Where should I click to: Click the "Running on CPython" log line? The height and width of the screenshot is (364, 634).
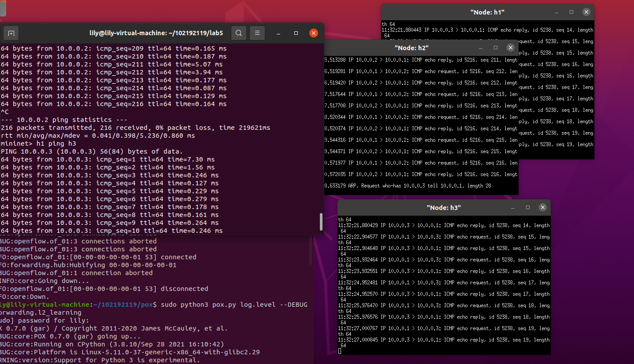tap(112, 344)
